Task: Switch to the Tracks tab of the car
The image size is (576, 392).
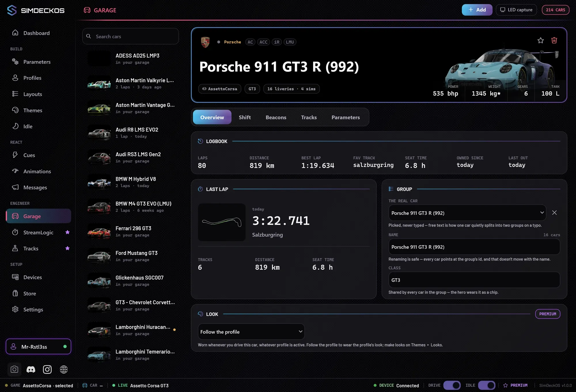Action: pyautogui.click(x=309, y=117)
